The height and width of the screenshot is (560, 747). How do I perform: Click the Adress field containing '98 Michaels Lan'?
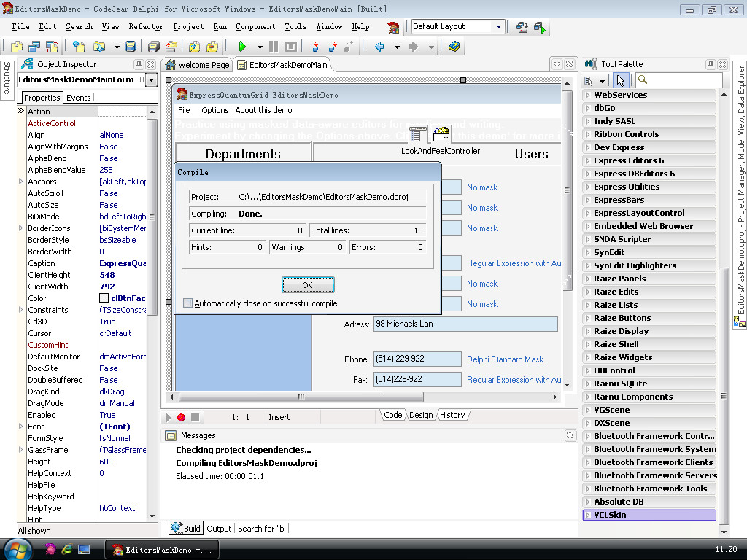coord(465,324)
